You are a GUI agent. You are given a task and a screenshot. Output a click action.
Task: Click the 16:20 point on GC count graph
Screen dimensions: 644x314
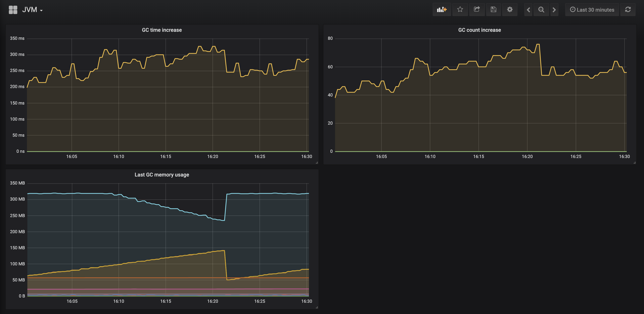pyautogui.click(x=527, y=49)
